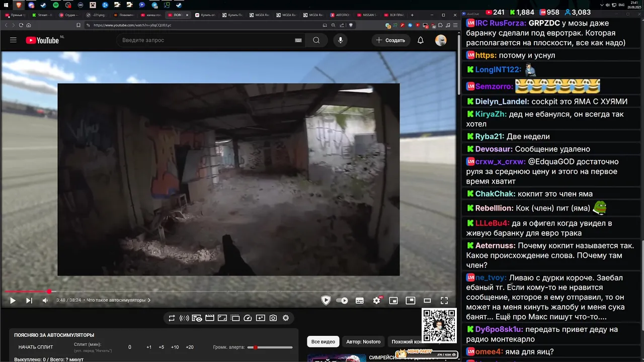The image size is (644, 362).
Task: Click chat username 'LongINT122'
Action: 498,70
